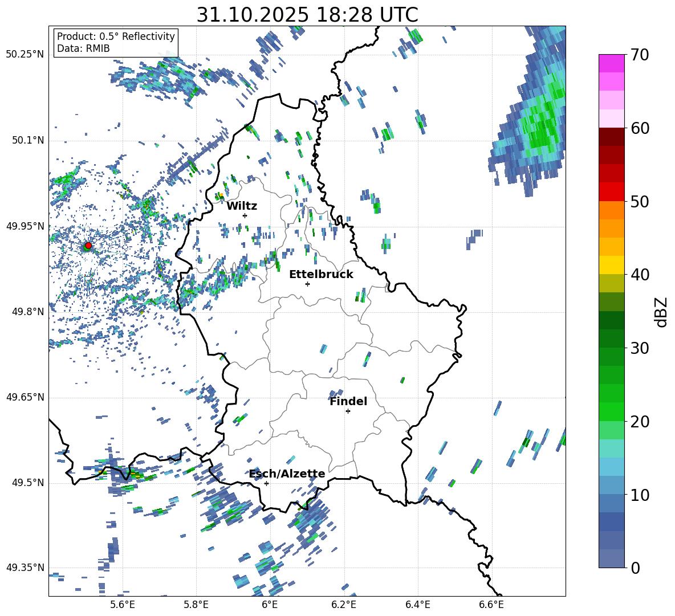The height and width of the screenshot is (616, 675).
Task: Click the 6.6°E longitude label
Action: [491, 605]
